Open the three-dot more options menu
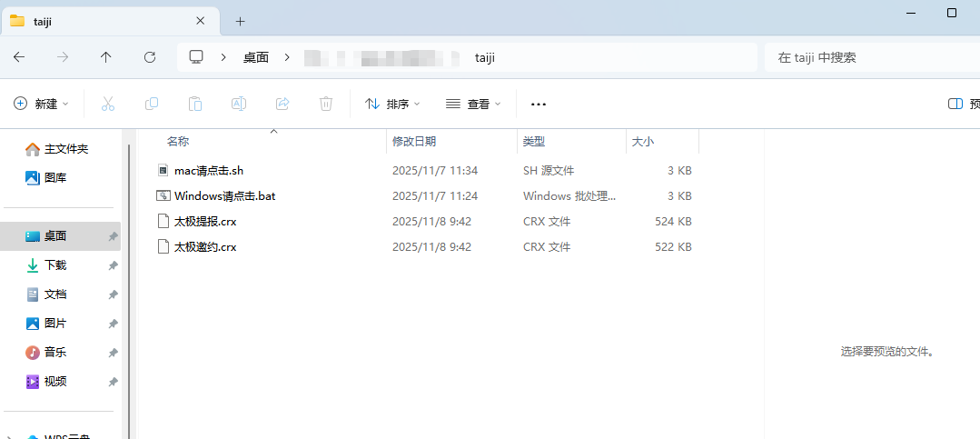Screen dimensions: 980x439 (x=539, y=104)
